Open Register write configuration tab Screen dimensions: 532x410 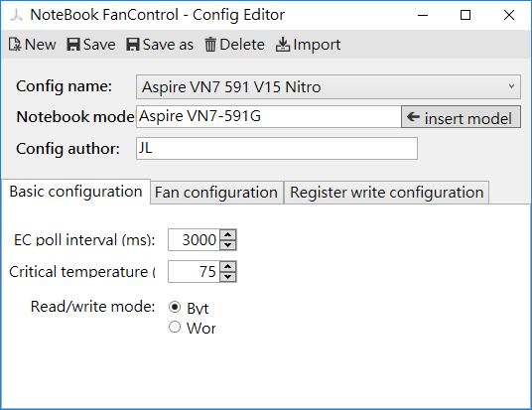coord(386,193)
